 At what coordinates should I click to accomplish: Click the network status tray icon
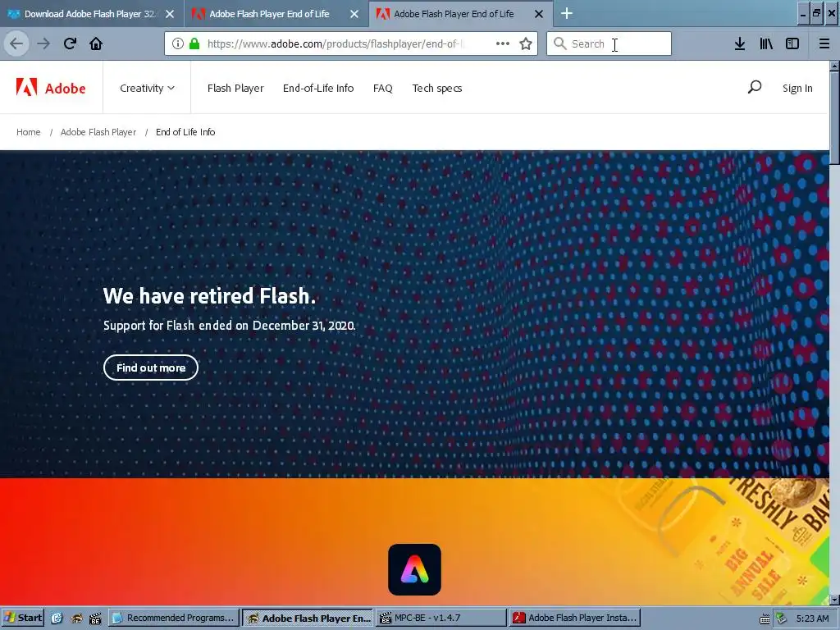tap(781, 619)
